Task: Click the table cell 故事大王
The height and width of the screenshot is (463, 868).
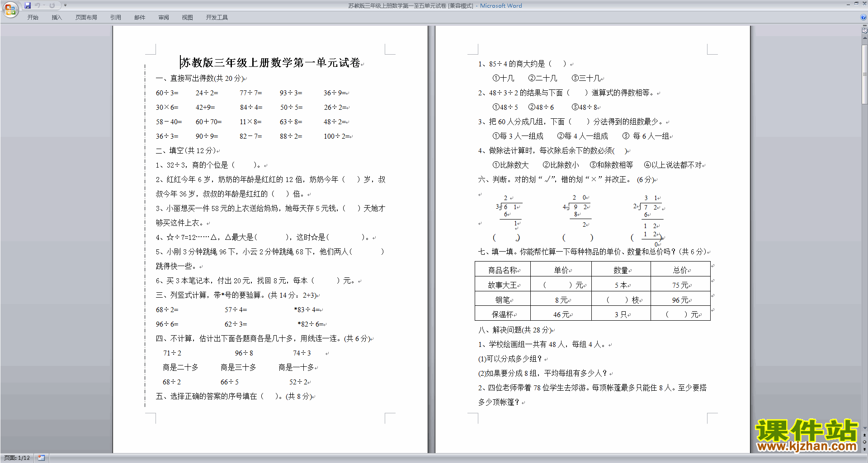Action: pyautogui.click(x=503, y=285)
